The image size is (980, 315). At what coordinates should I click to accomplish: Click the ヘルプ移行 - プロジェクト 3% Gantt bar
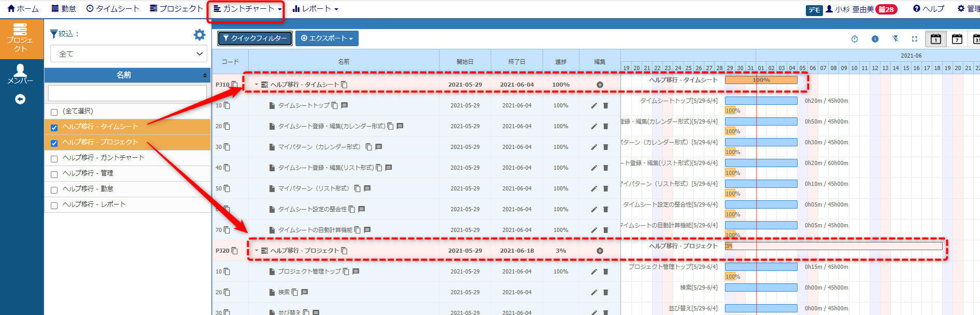(x=833, y=246)
